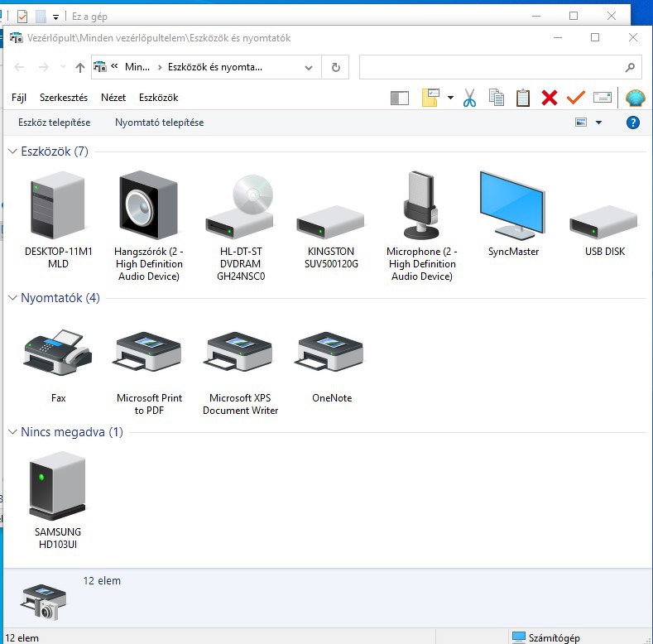
Task: Open quick access toolbar dropdown in Ez a gép window
Action: coord(55,17)
